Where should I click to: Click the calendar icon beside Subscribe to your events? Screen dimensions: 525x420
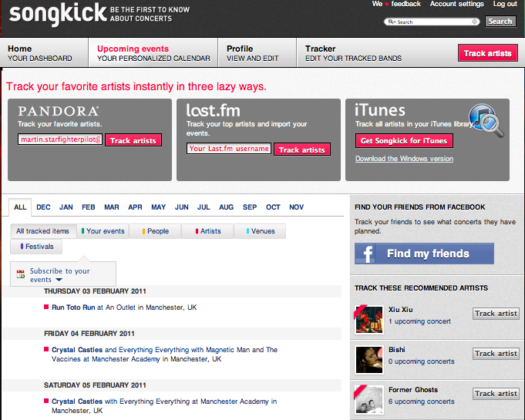[x=21, y=274]
